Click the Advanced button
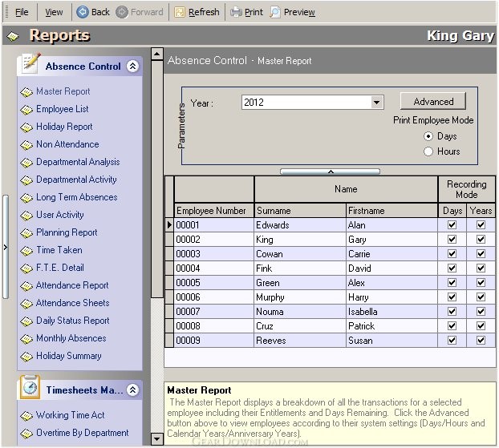The height and width of the screenshot is (448, 499). click(433, 102)
